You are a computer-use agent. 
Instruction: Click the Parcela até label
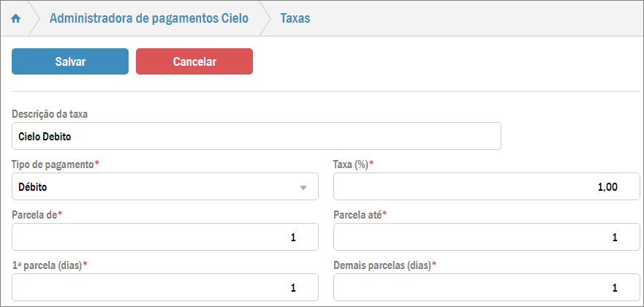click(357, 215)
